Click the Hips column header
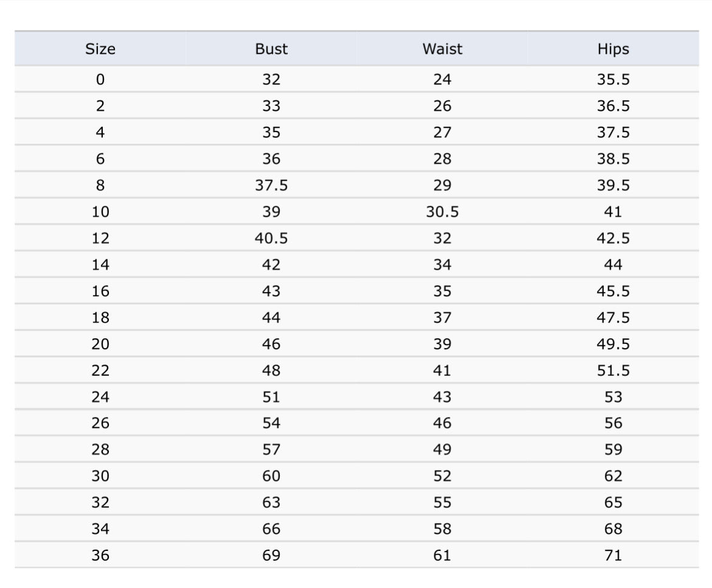 (613, 49)
